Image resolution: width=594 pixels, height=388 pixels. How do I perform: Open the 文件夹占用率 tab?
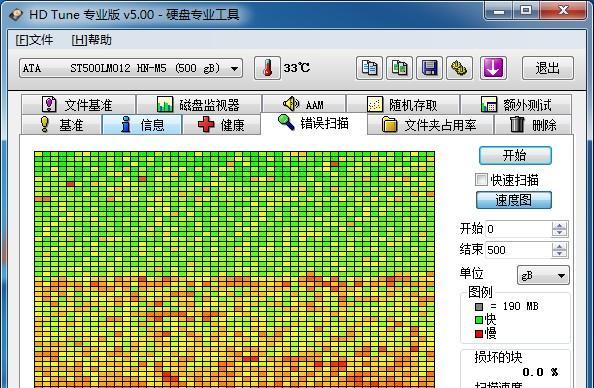[x=430, y=125]
